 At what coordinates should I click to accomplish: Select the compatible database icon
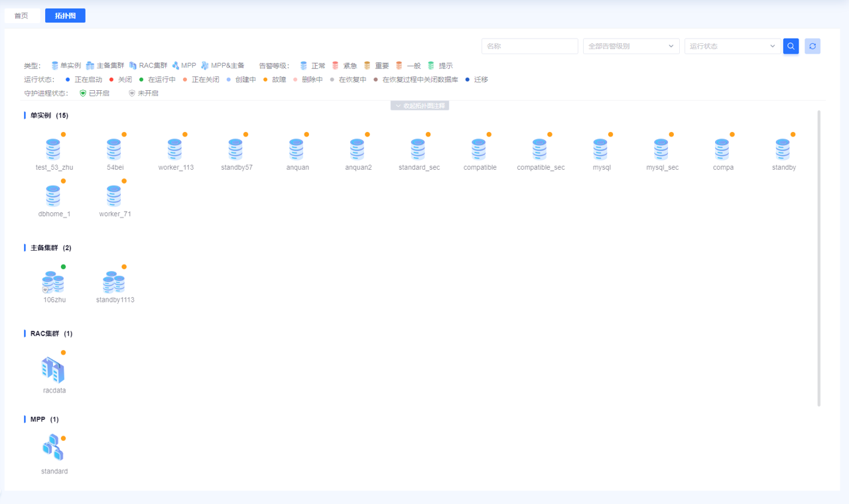479,149
